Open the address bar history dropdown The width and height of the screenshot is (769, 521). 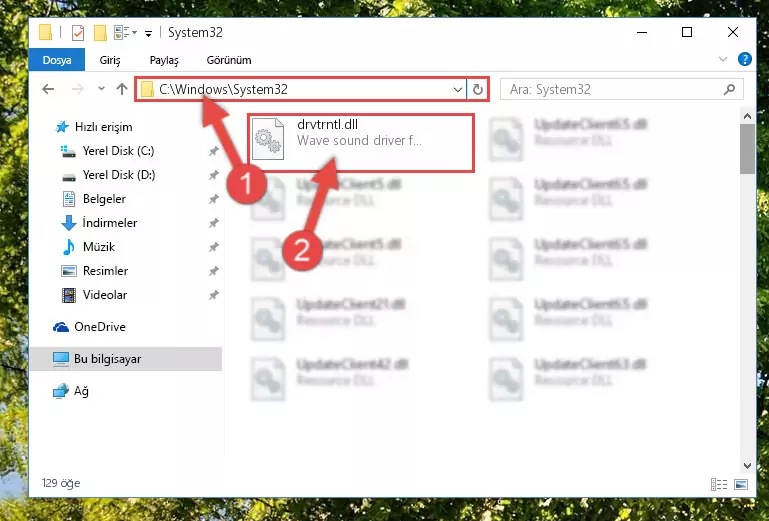(458, 90)
